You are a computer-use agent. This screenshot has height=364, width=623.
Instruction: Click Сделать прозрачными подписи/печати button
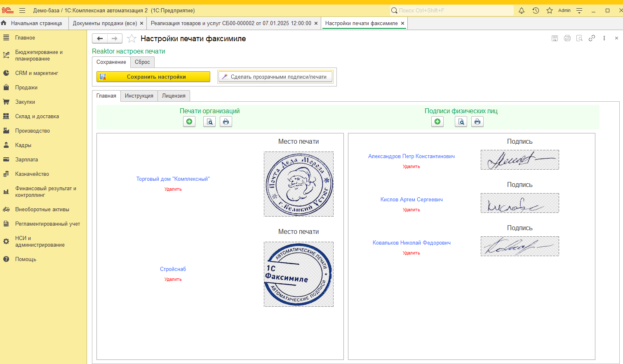pos(275,77)
